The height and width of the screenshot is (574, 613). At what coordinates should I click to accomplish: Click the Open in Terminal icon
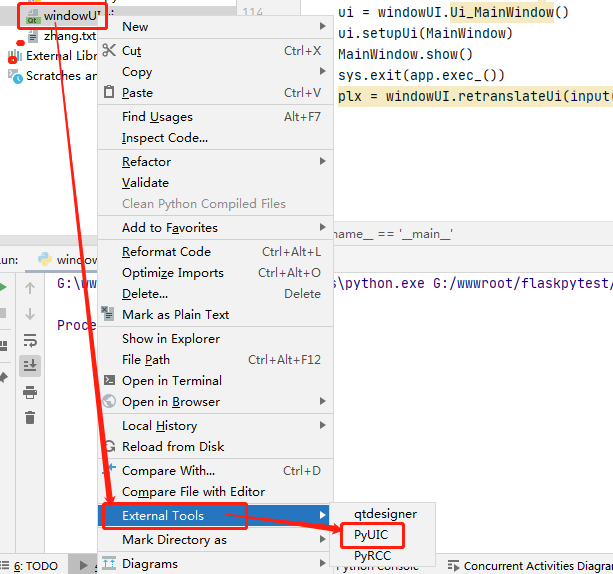(x=110, y=381)
